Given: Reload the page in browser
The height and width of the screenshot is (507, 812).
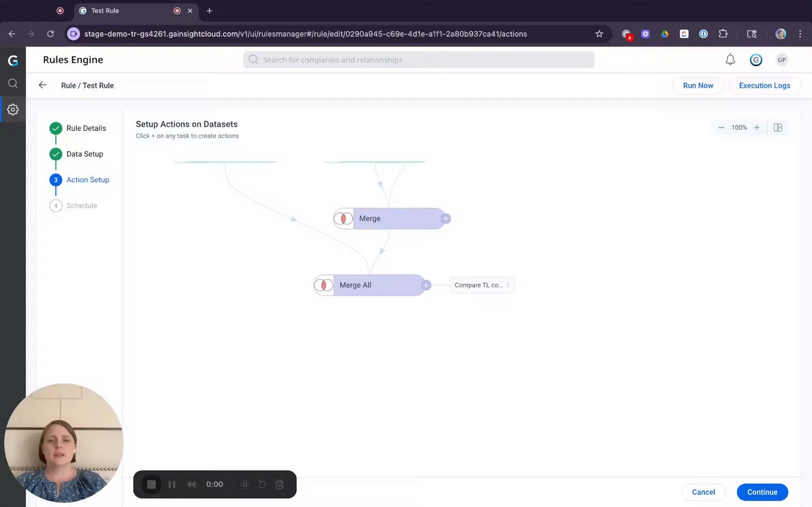Looking at the screenshot, I should point(51,34).
